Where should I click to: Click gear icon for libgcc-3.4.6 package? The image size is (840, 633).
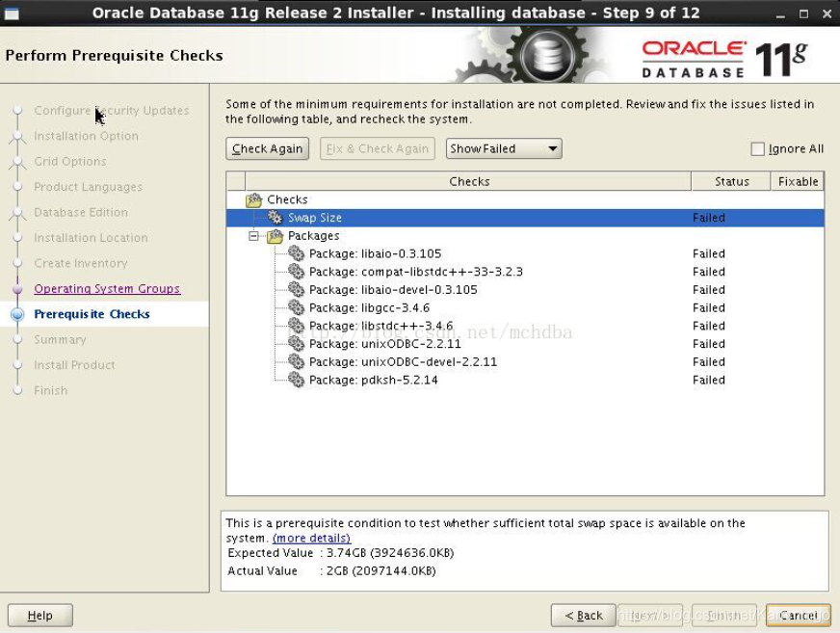click(296, 307)
